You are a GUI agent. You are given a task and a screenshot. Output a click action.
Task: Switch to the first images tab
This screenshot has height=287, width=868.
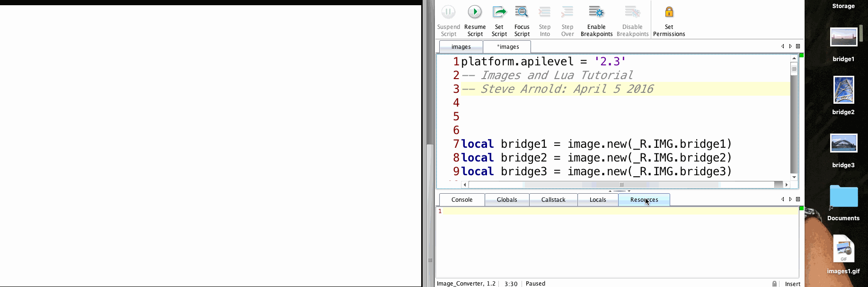(x=461, y=47)
